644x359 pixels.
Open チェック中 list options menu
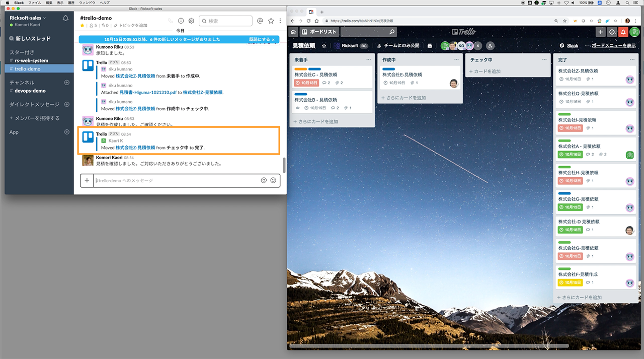[544, 59]
